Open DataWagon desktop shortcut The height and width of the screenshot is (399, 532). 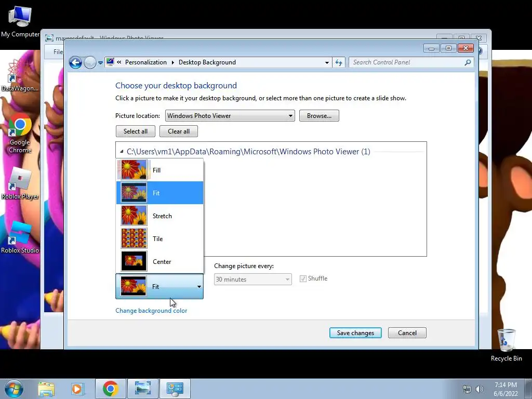[20, 75]
